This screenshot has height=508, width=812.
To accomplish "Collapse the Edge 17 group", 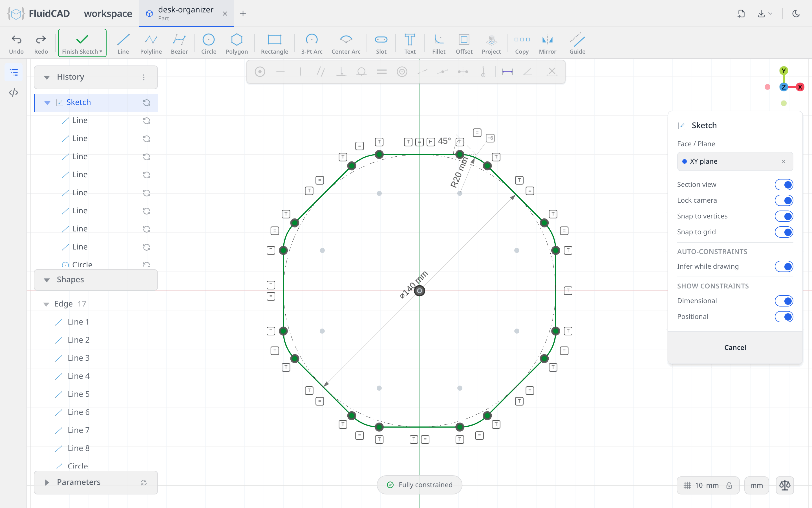I will [46, 304].
